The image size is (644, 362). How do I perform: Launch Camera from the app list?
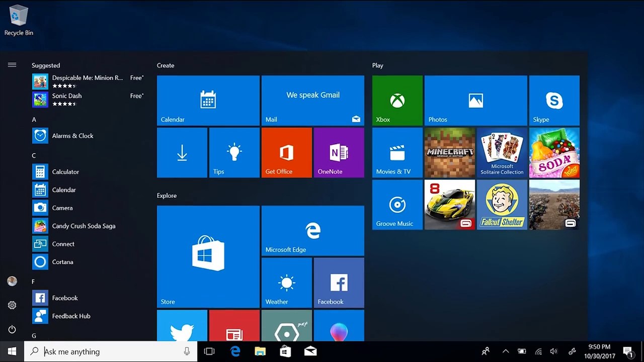[x=88, y=208]
